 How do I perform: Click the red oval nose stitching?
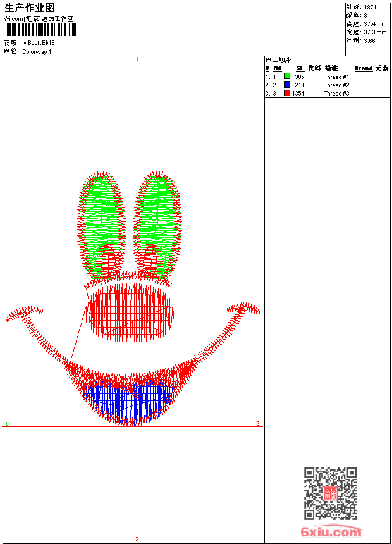click(x=131, y=312)
